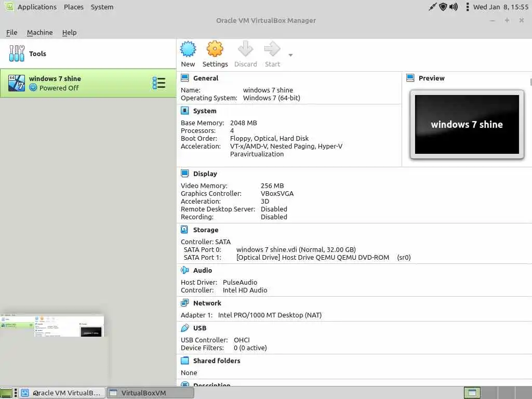The image size is (532, 399).
Task: Click the Audio section speaker icon
Action: [x=185, y=270]
